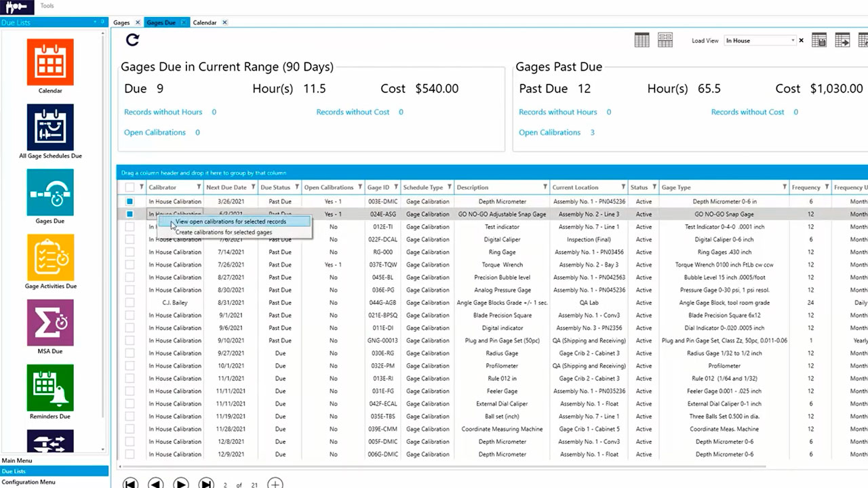Open All Gage Schedules Due icon
The image size is (868, 488).
(x=50, y=127)
